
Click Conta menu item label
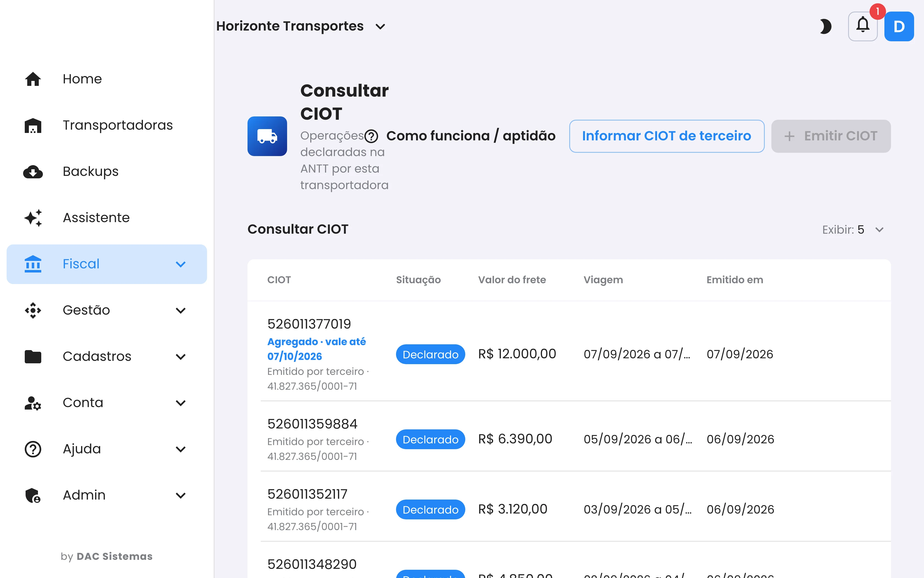(83, 403)
